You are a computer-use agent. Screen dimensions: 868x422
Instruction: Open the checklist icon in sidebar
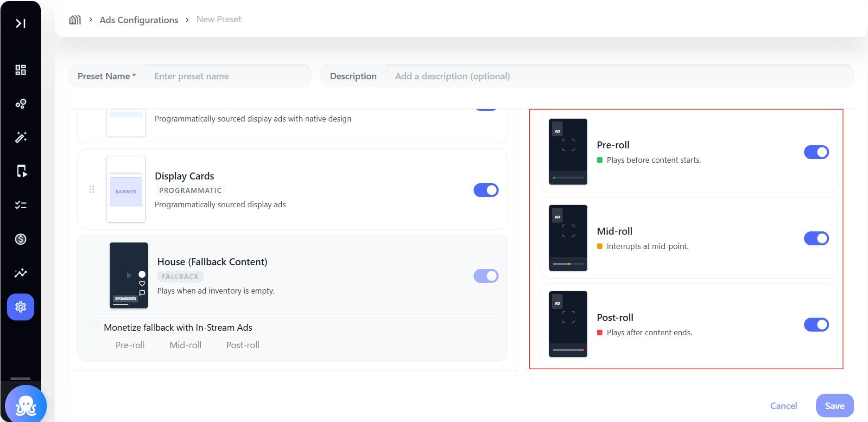coord(20,205)
